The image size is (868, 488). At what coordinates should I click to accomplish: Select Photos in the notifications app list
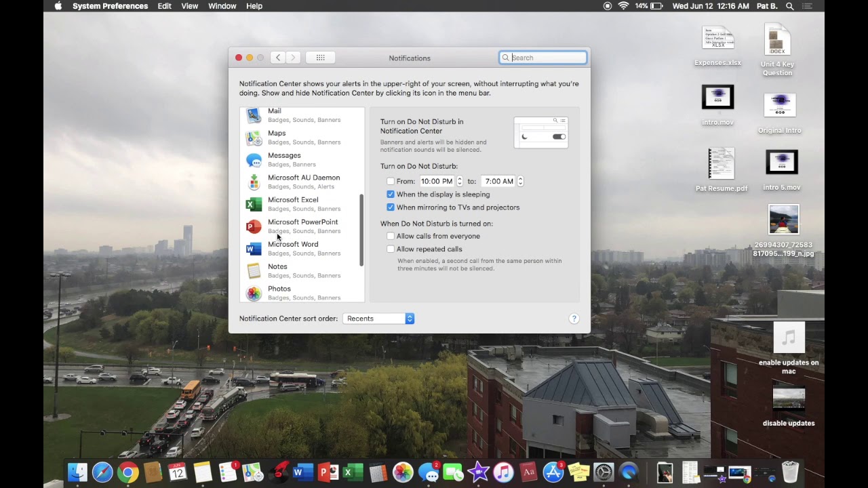(302, 293)
